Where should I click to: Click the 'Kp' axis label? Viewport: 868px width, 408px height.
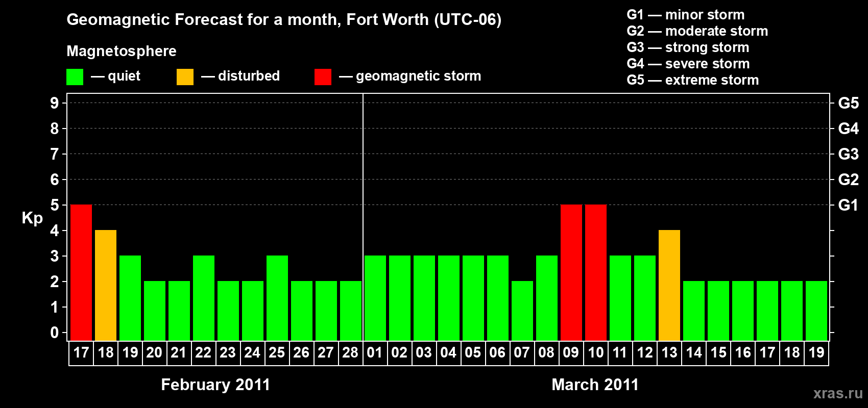coord(32,218)
